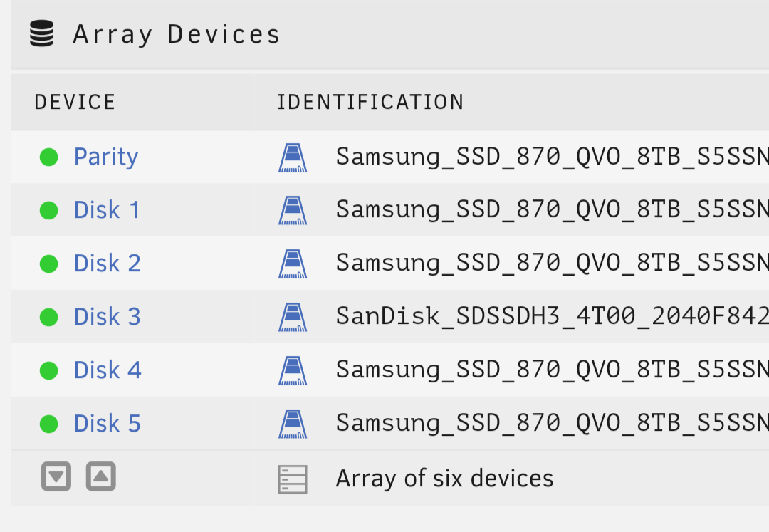769x532 pixels.
Task: Click the Array Devices section title
Action: click(177, 34)
